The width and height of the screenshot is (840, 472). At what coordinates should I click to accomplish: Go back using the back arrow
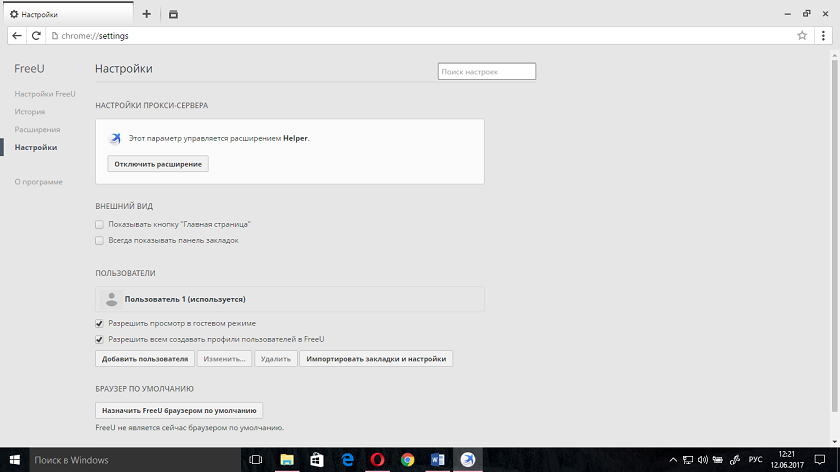[x=17, y=36]
